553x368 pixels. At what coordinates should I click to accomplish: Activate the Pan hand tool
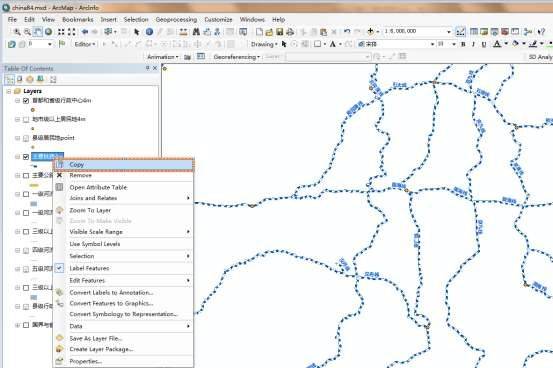[x=37, y=32]
